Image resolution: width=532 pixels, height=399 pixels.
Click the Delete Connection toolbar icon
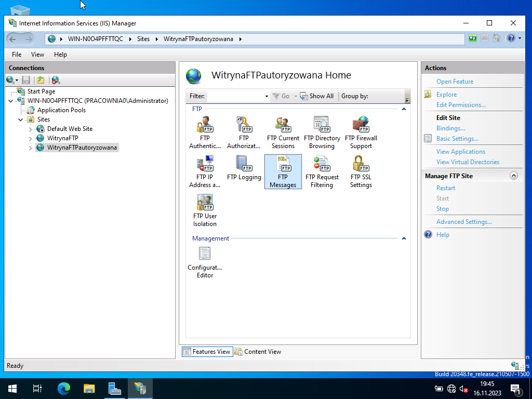pyautogui.click(x=56, y=80)
